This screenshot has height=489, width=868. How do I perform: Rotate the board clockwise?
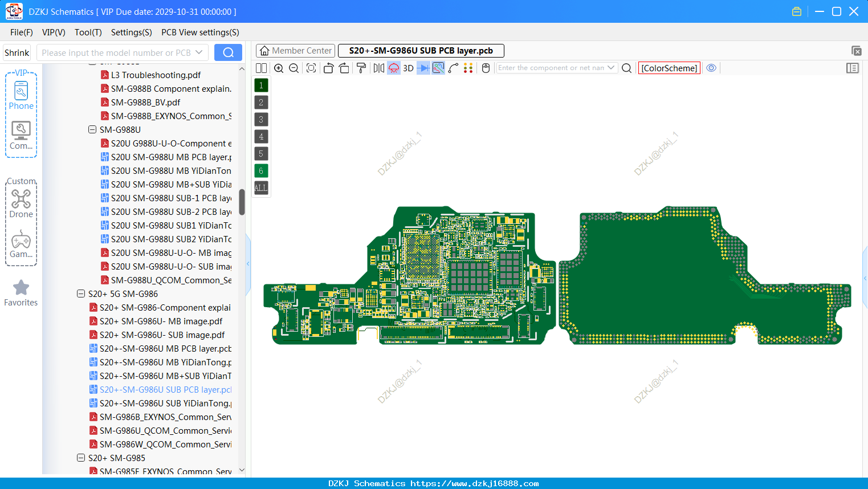click(x=344, y=68)
